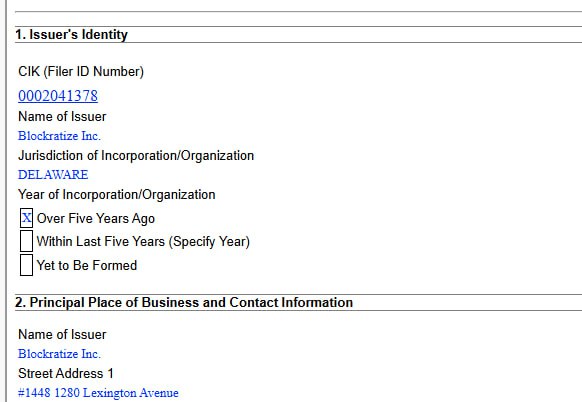582x402 pixels.
Task: Check Within Last Five Years box
Action: [26, 241]
